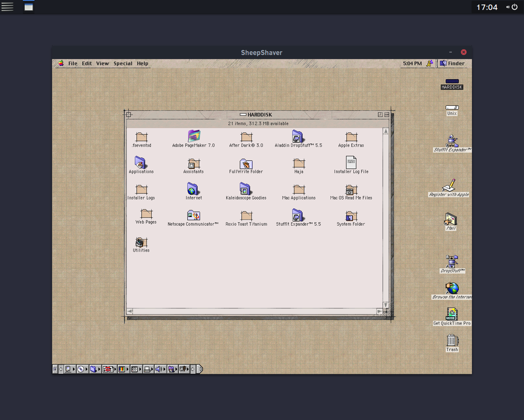Click the running-figure menu bar icon
This screenshot has width=524, height=420.
click(x=430, y=63)
